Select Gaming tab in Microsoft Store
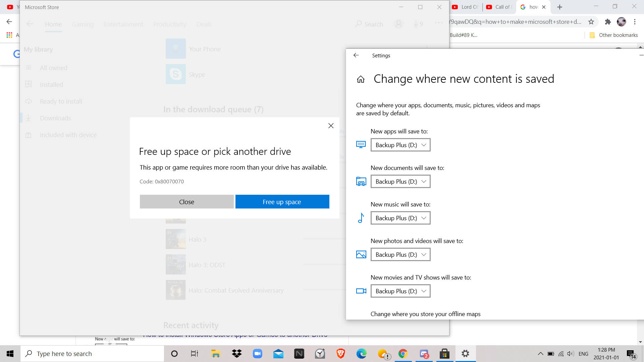 click(83, 24)
